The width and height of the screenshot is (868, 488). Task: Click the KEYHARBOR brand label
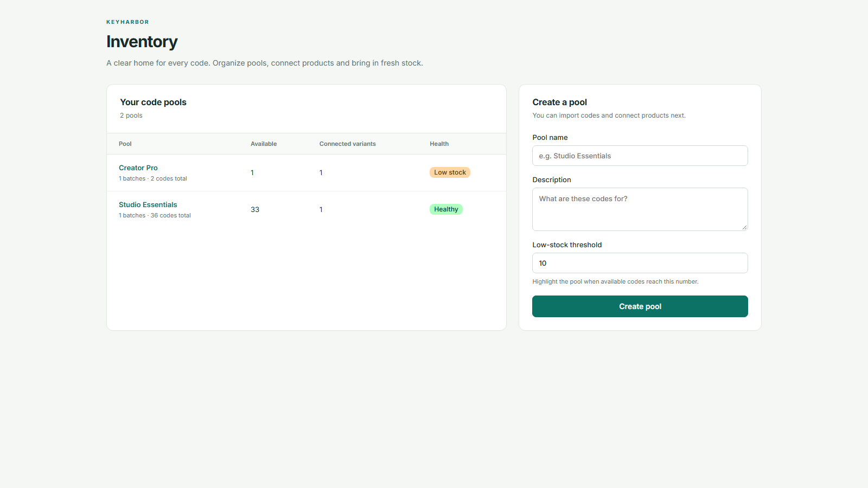[127, 22]
